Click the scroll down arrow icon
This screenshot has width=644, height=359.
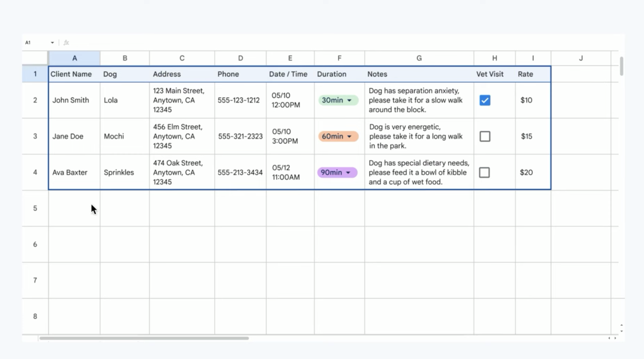click(x=621, y=331)
